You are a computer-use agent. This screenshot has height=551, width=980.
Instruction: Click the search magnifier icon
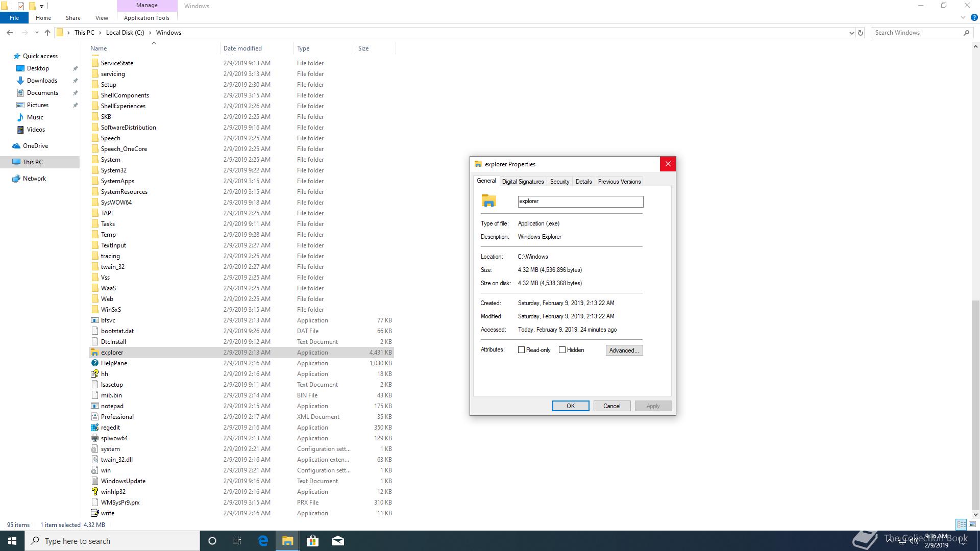pos(966,33)
